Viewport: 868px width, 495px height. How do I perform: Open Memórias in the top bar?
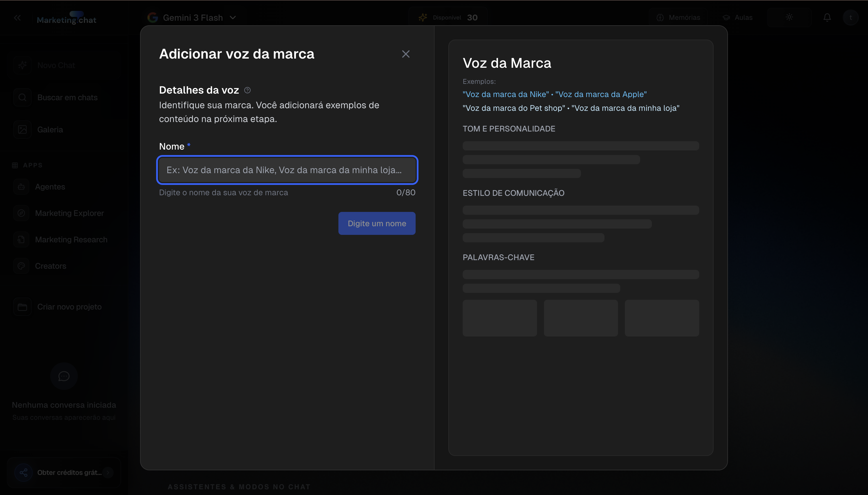(x=678, y=17)
